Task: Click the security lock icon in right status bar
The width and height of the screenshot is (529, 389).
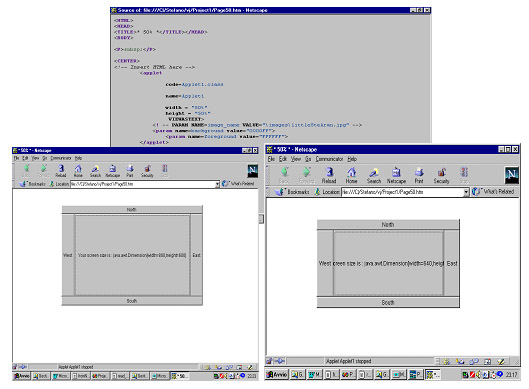Action: coord(269,361)
